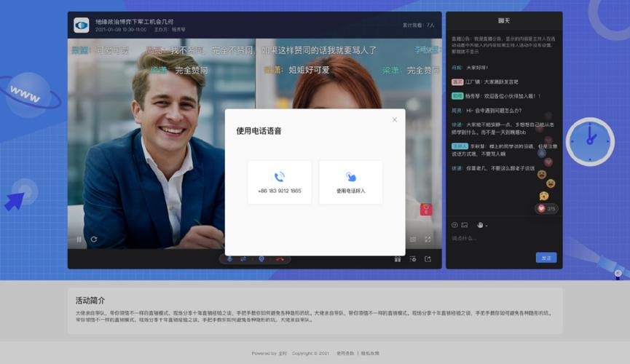This screenshot has height=364, width=630.
Task: Open the 隐私政策 footer link
Action: point(370,353)
